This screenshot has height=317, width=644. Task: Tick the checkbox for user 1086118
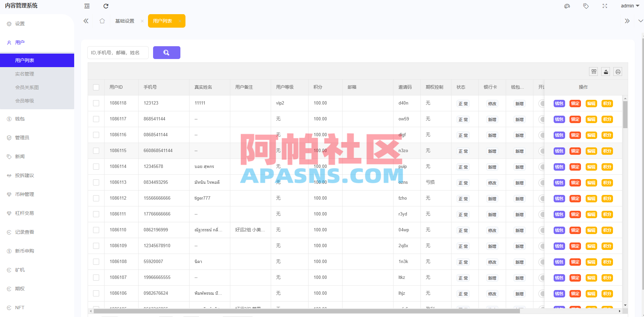coord(96,103)
